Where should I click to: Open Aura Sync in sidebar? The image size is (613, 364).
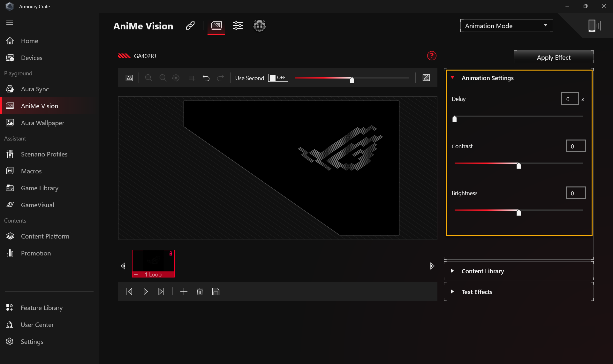click(x=35, y=89)
